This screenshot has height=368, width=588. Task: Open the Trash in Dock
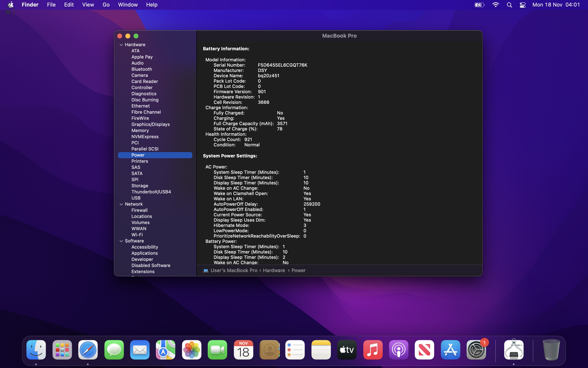(551, 350)
